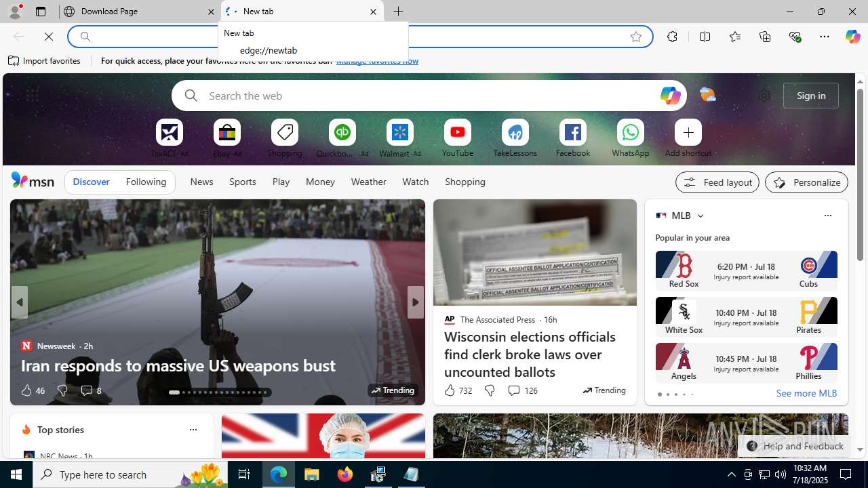Open Copilot sidebar icon in toolbar
The width and height of the screenshot is (868, 488).
pos(852,37)
